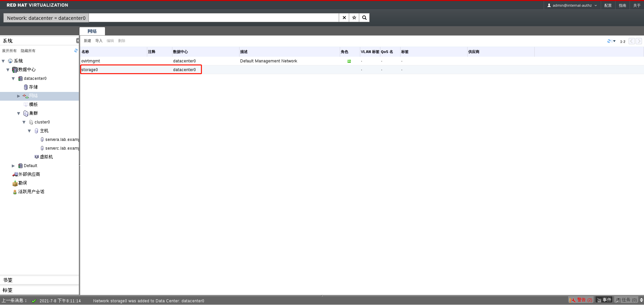Image resolution: width=644 pixels, height=305 pixels.
Task: Open the admin@internal-authz dropdown
Action: pos(595,5)
